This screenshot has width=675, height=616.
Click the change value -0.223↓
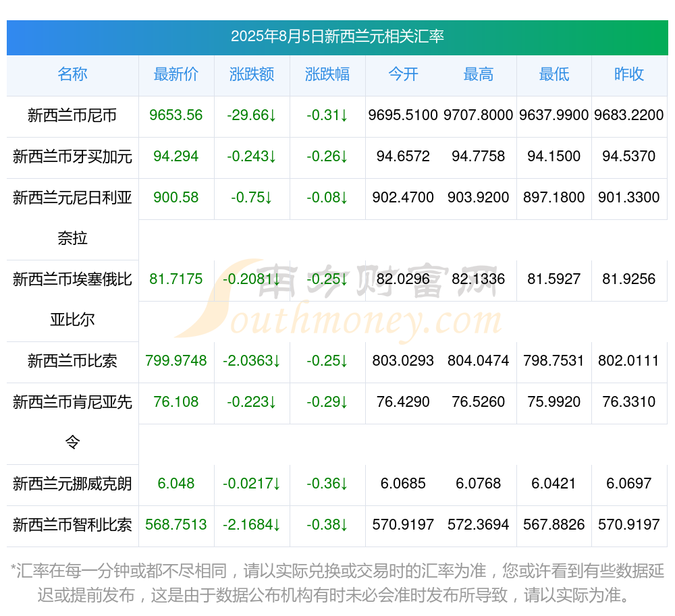[252, 401]
